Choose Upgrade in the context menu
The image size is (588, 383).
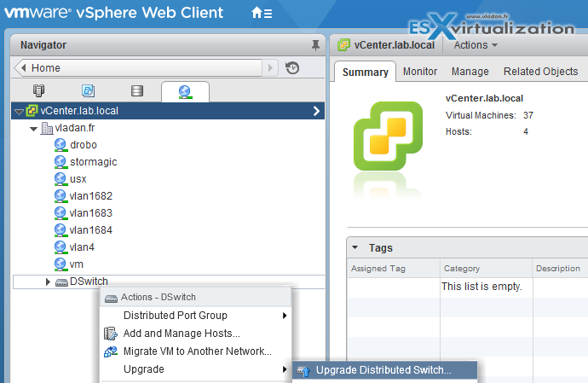[x=196, y=369]
